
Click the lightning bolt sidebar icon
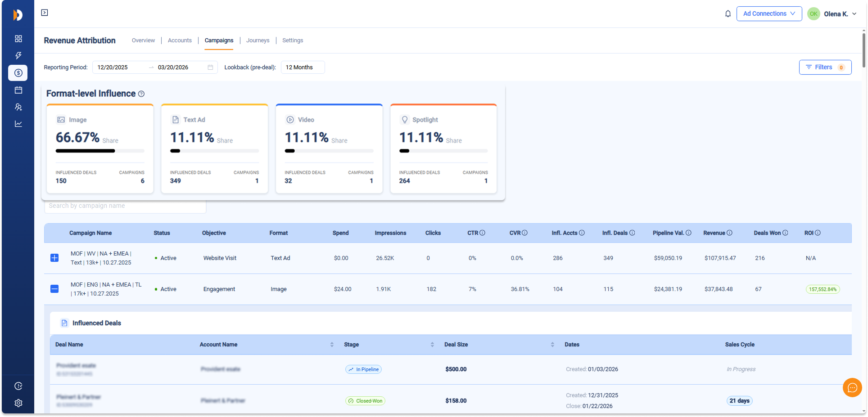tap(18, 55)
